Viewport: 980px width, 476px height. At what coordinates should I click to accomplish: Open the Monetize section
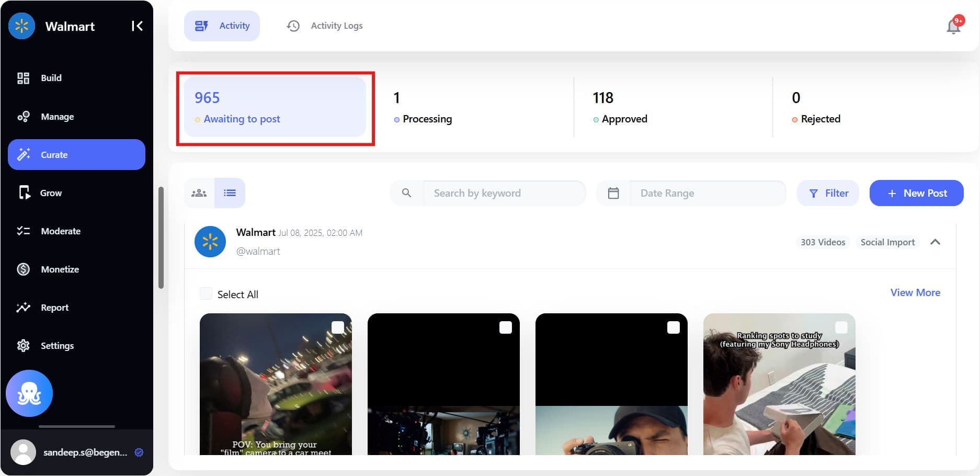pyautogui.click(x=76, y=269)
